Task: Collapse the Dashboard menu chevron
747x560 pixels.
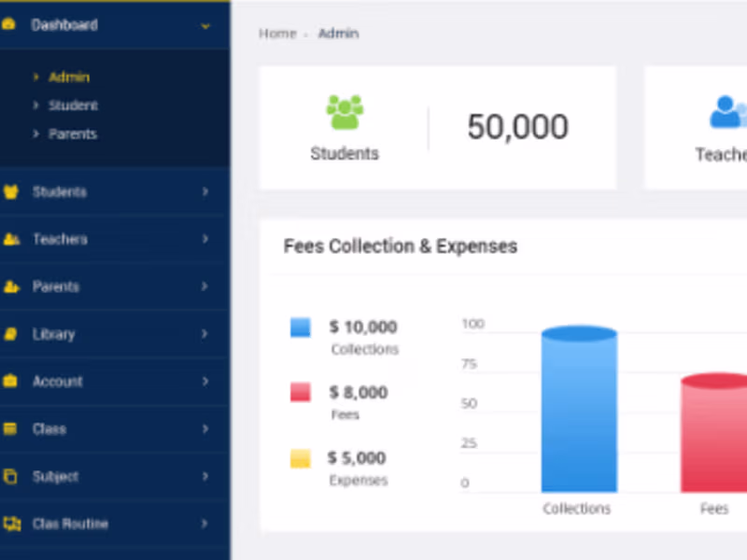Action: point(205,26)
